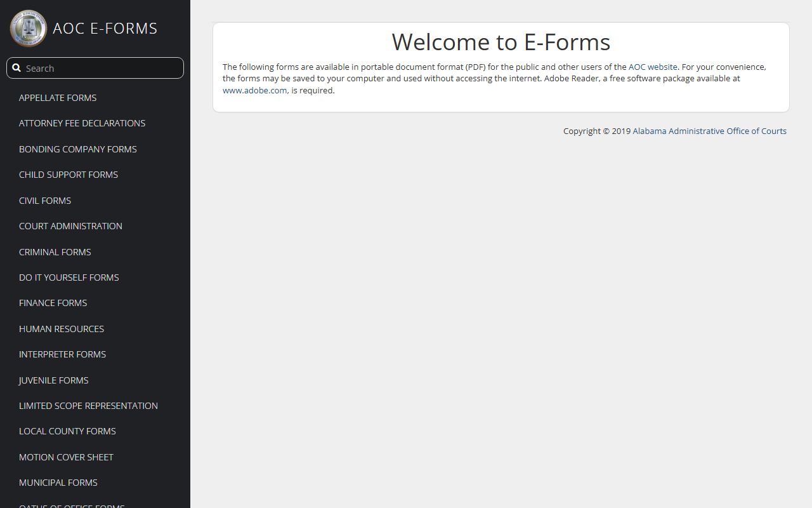Follow the AOC website link
The height and width of the screenshot is (508, 812).
pos(653,67)
